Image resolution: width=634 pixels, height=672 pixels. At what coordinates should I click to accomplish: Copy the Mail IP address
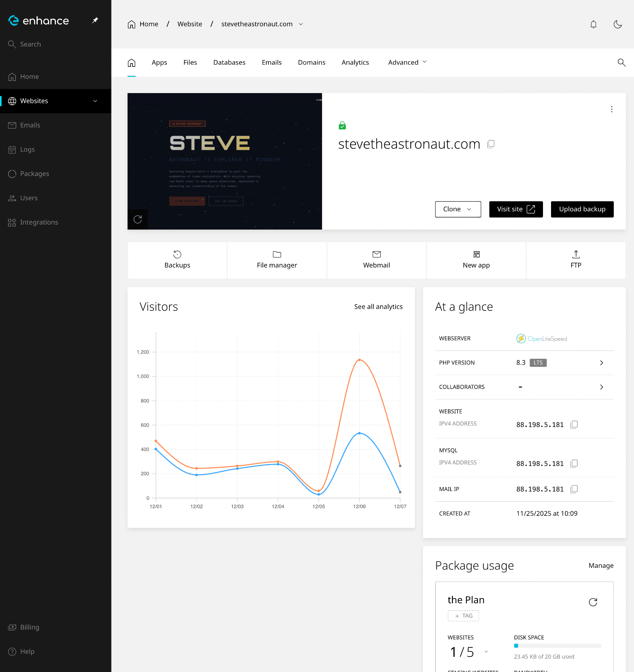click(x=574, y=489)
